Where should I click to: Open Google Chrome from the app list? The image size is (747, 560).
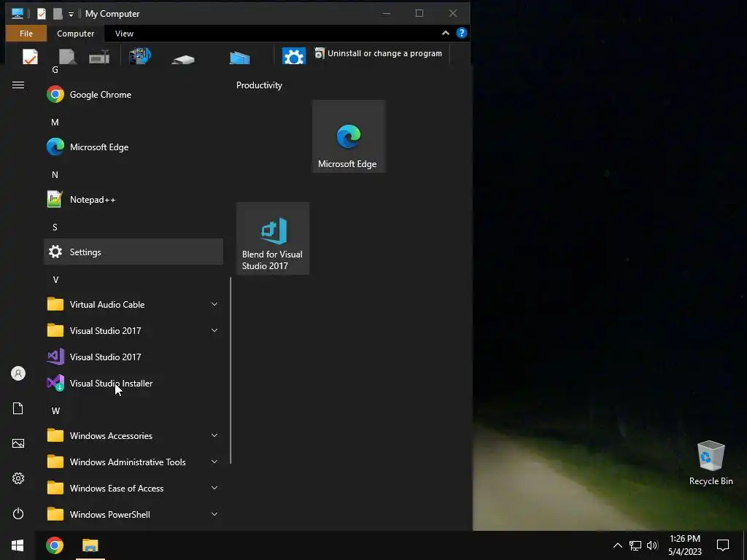pyautogui.click(x=133, y=95)
